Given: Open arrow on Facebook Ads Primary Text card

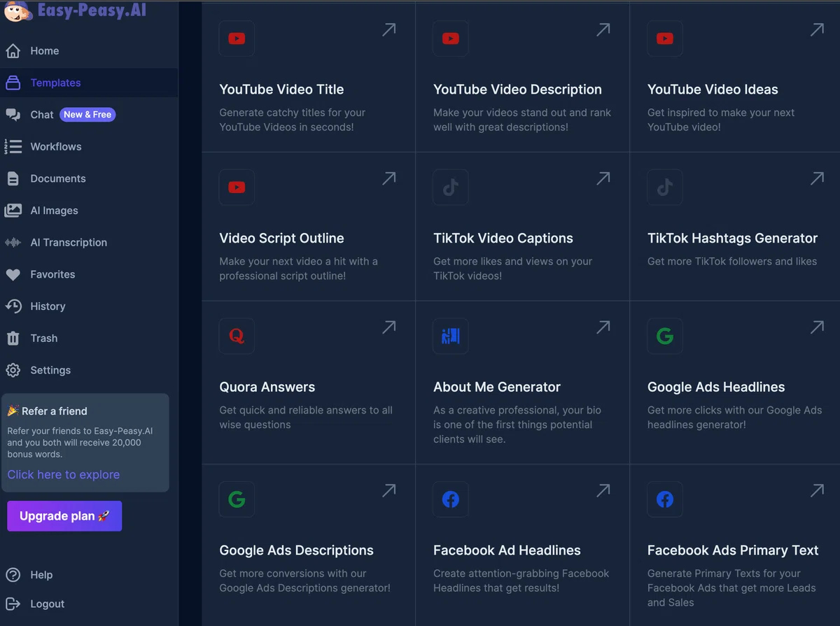Looking at the screenshot, I should 817,490.
